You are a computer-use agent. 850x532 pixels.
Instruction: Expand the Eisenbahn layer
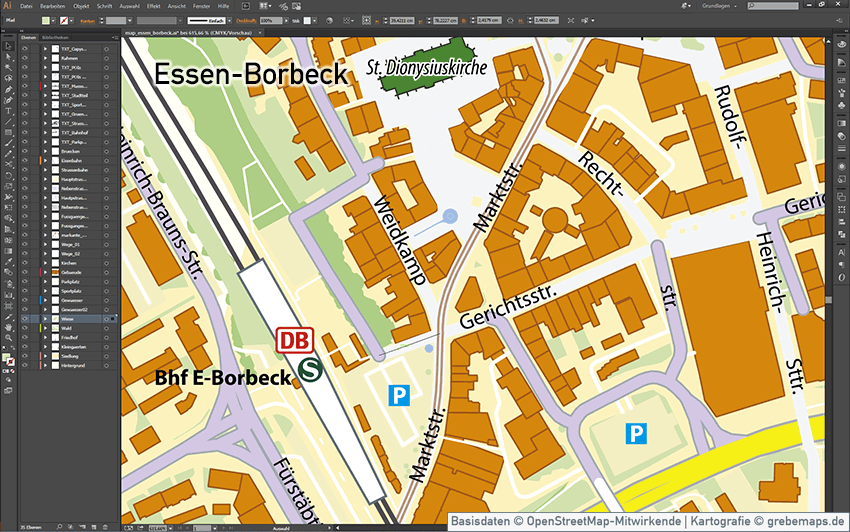coord(44,160)
